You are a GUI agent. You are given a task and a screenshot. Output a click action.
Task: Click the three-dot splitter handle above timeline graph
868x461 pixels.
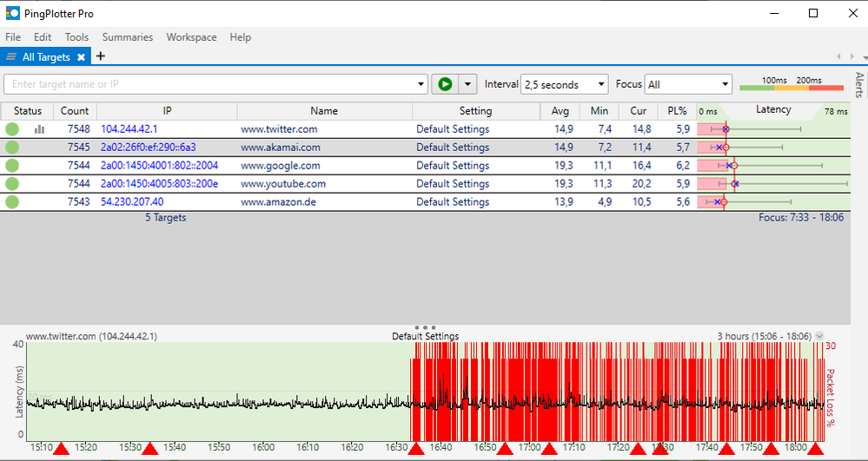pos(425,327)
